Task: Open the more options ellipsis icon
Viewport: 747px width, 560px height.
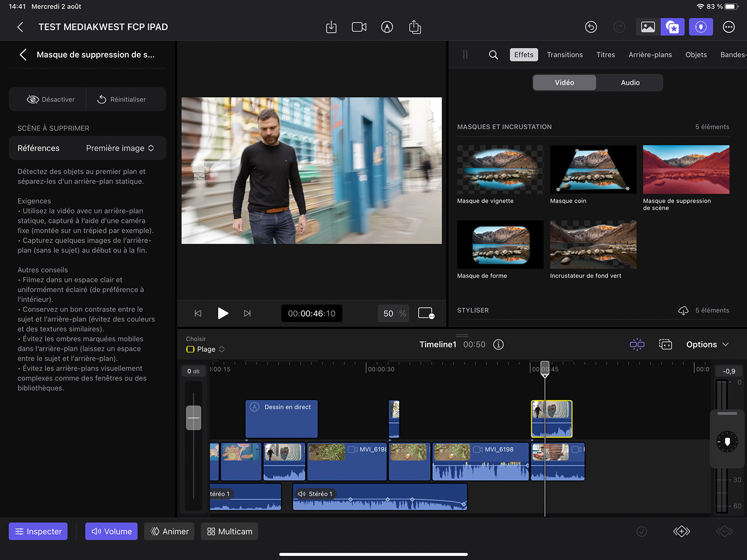Action: [728, 27]
